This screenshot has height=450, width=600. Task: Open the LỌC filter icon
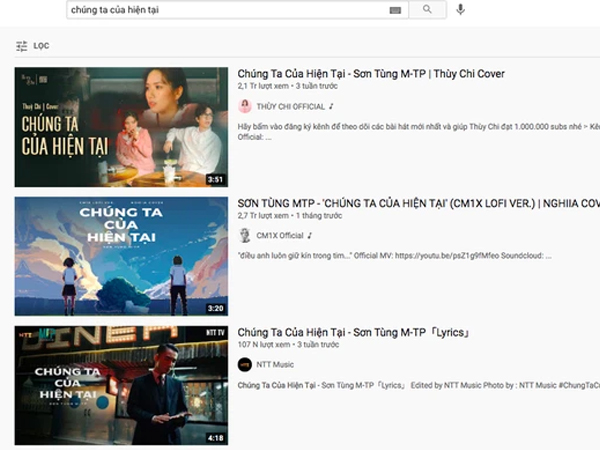(x=21, y=46)
